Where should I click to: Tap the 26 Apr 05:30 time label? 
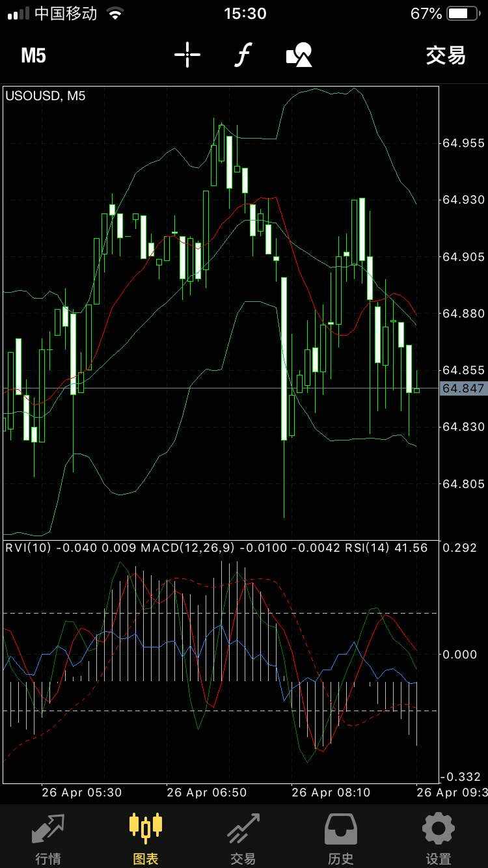[81, 793]
